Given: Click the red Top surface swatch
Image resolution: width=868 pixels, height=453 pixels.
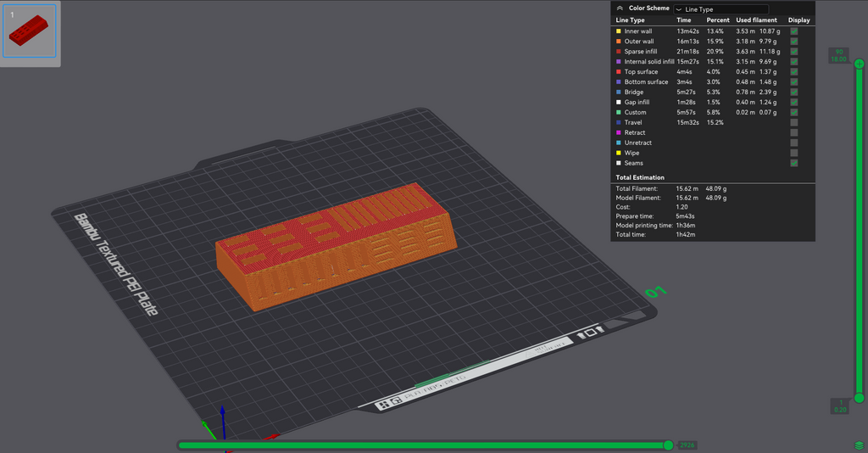Looking at the screenshot, I should [x=618, y=71].
